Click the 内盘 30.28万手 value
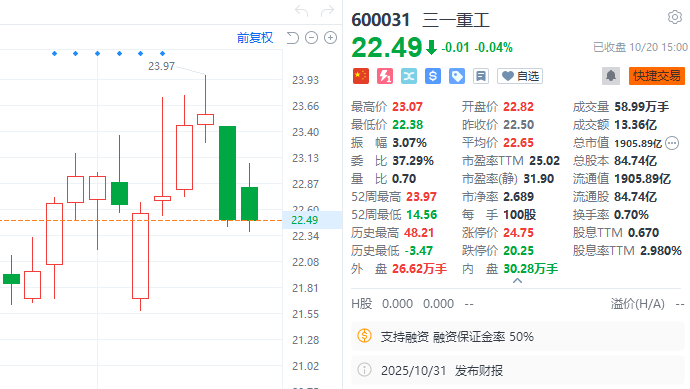Viewport: 690px width, 389px height. [531, 269]
